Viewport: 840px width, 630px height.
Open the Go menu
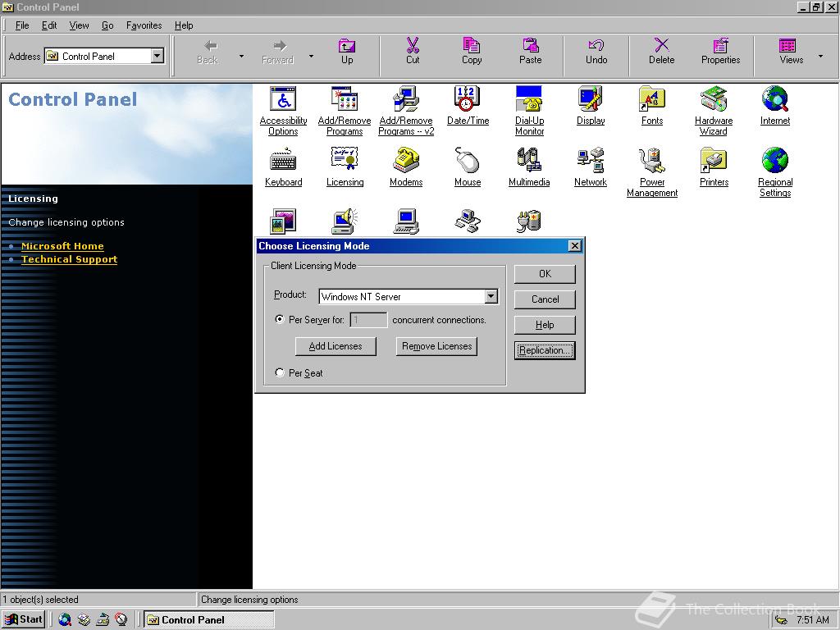pyautogui.click(x=107, y=25)
